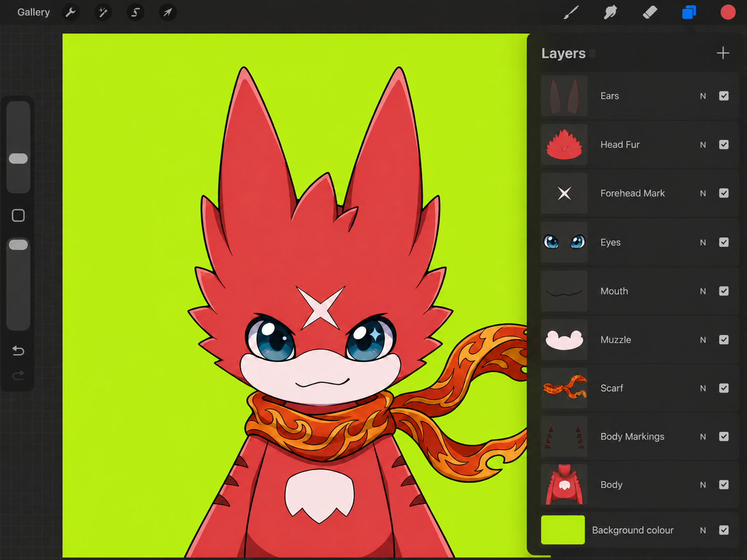This screenshot has height=560, width=747.
Task: Activate the Transform arrow tool
Action: coord(168,12)
